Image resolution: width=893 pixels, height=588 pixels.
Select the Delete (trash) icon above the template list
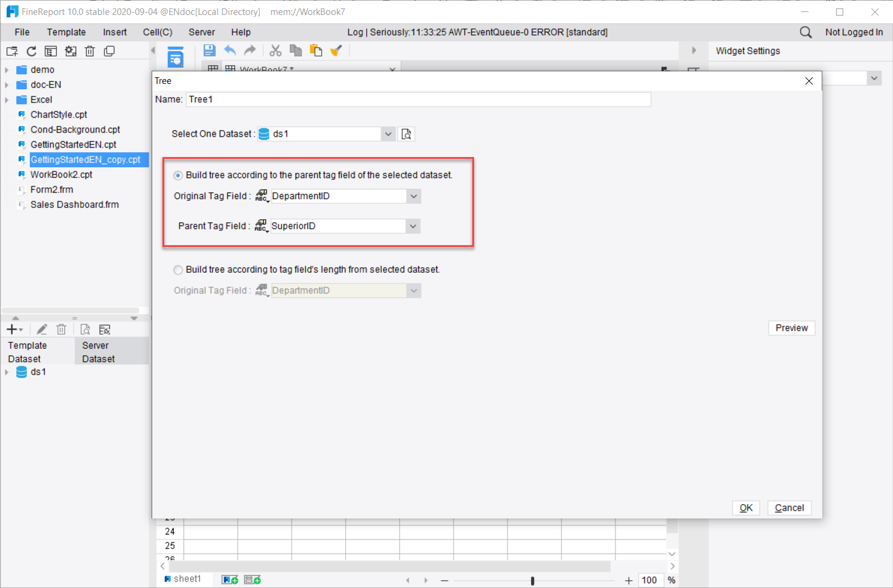click(x=90, y=51)
